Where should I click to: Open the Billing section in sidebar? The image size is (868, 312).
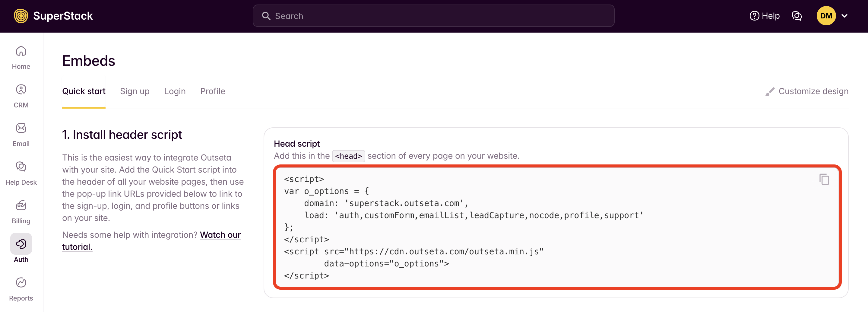click(21, 212)
